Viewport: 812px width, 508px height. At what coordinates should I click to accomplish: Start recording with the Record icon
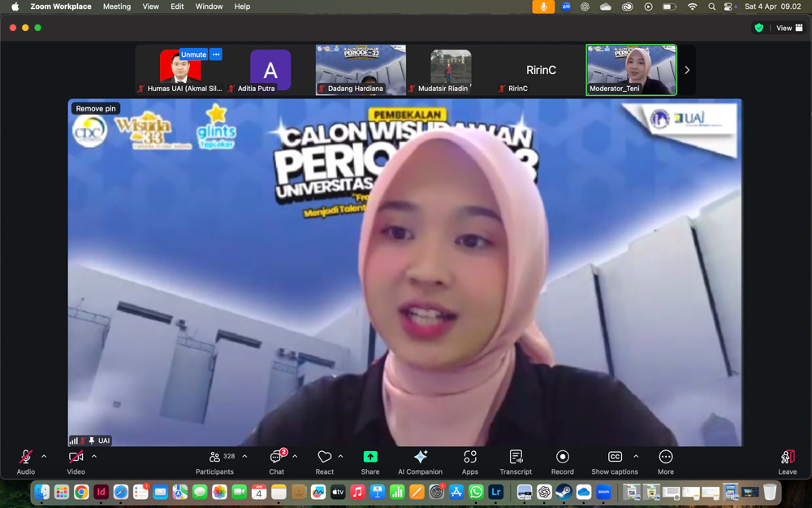[x=562, y=461]
